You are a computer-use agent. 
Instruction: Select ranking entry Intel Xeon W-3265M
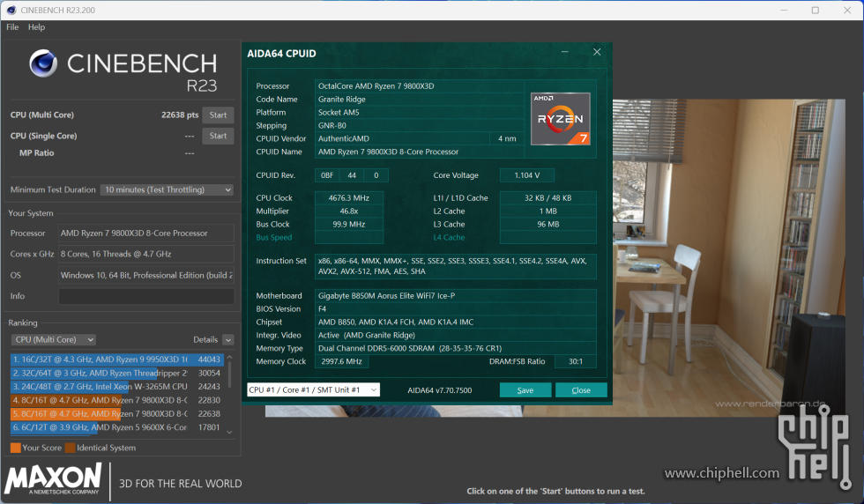116,387
